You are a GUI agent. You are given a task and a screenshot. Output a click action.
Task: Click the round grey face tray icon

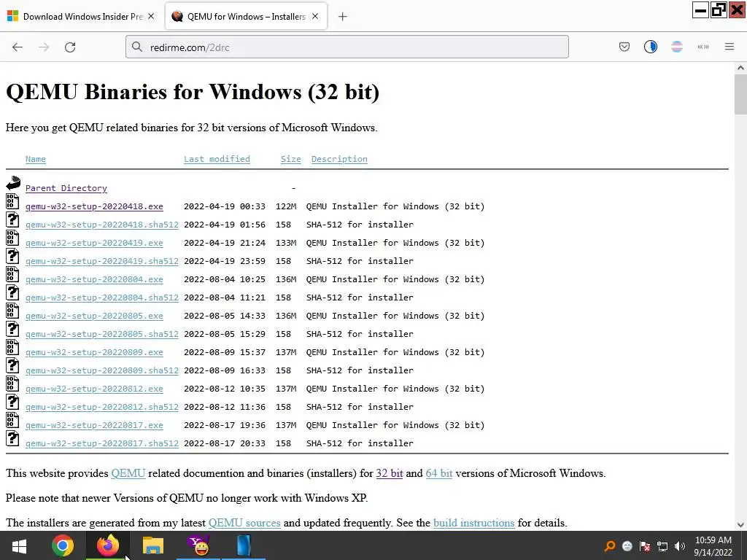click(627, 546)
